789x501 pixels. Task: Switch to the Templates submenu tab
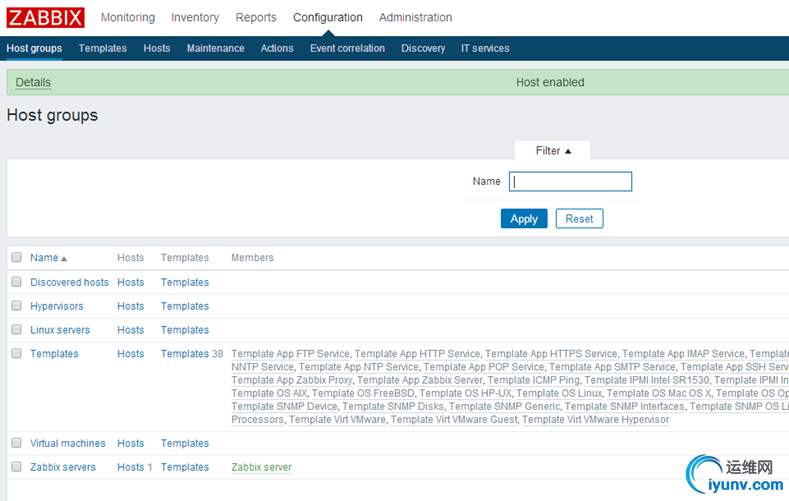click(x=103, y=48)
